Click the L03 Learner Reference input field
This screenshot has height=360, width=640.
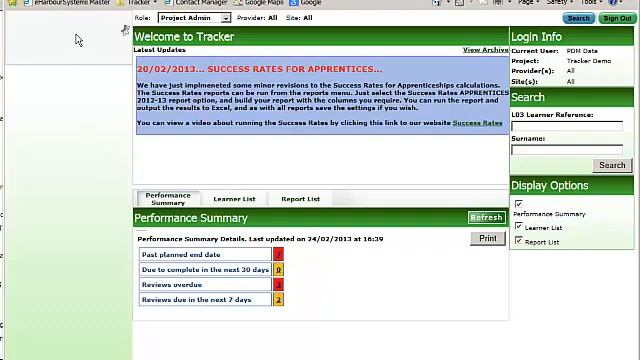click(567, 126)
